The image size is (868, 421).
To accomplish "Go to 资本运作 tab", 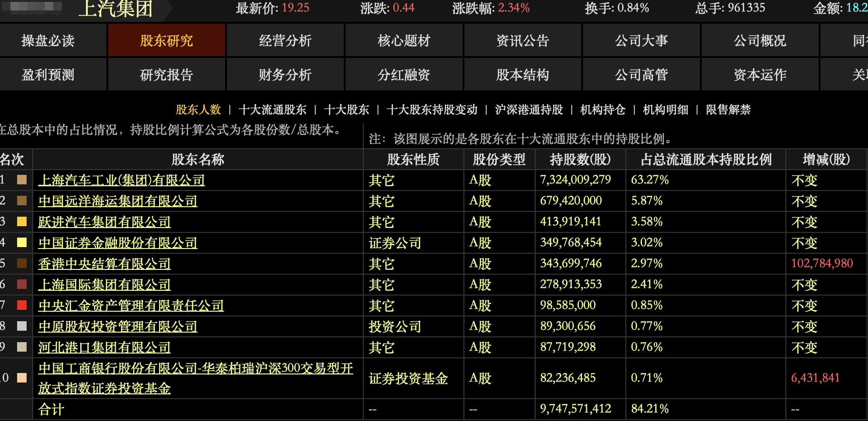I will [x=760, y=75].
